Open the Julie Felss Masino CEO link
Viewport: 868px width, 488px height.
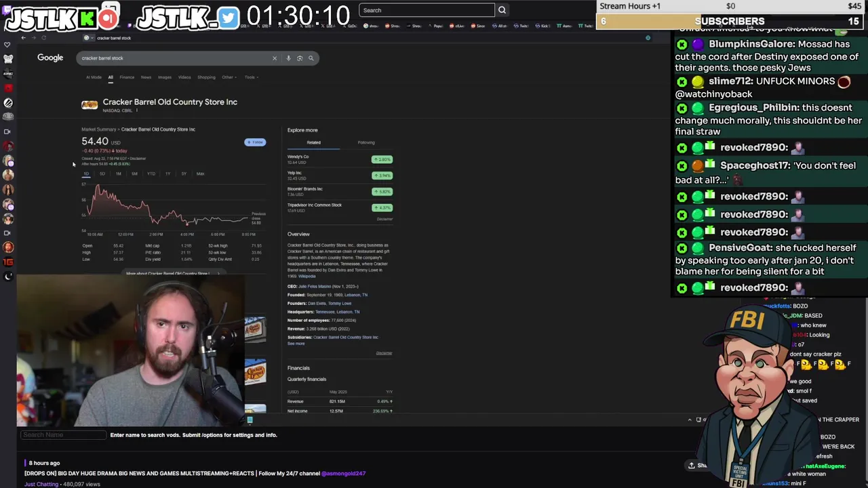tap(314, 287)
